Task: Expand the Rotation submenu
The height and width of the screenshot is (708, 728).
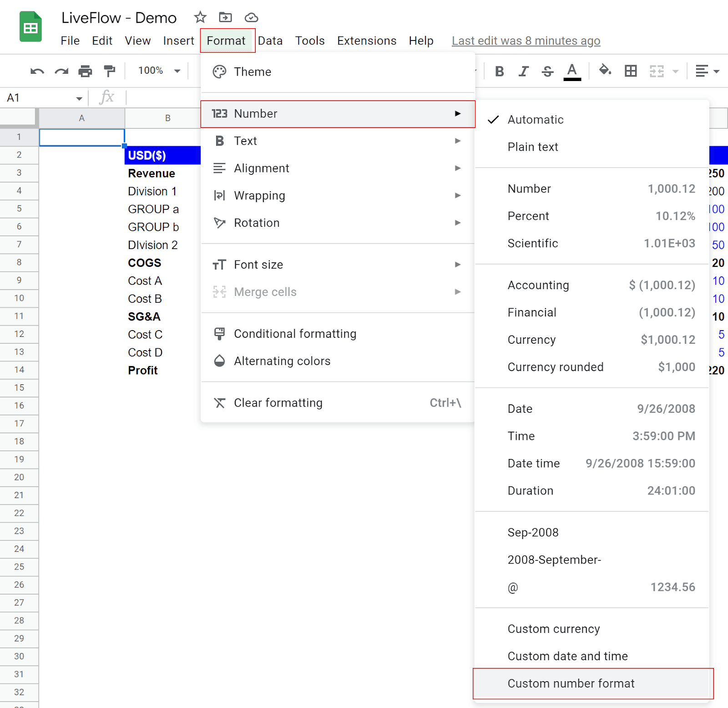Action: click(338, 223)
